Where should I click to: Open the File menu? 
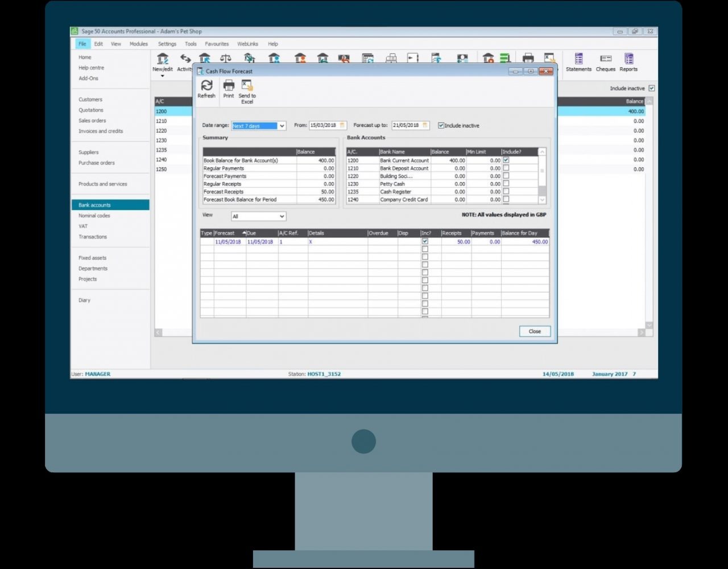tap(82, 44)
